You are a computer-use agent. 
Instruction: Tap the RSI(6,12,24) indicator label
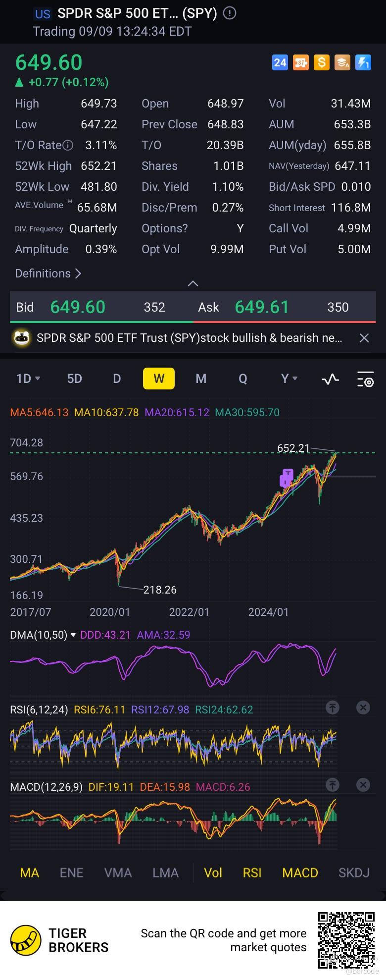39,709
